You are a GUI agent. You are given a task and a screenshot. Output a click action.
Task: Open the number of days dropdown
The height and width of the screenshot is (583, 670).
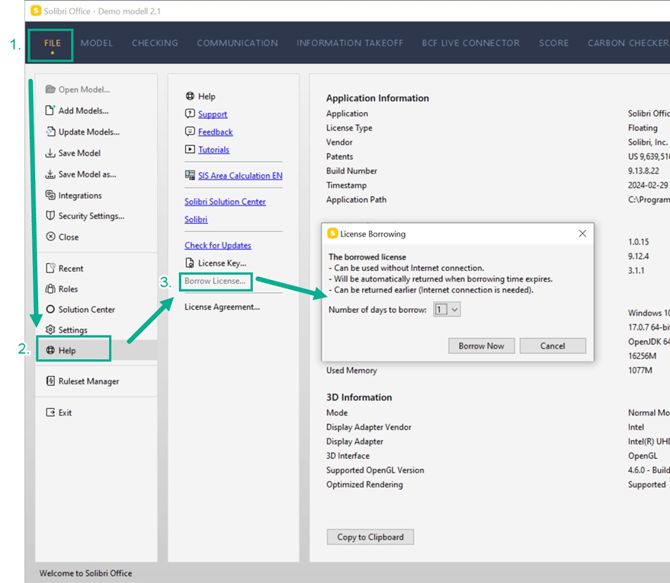pyautogui.click(x=447, y=310)
